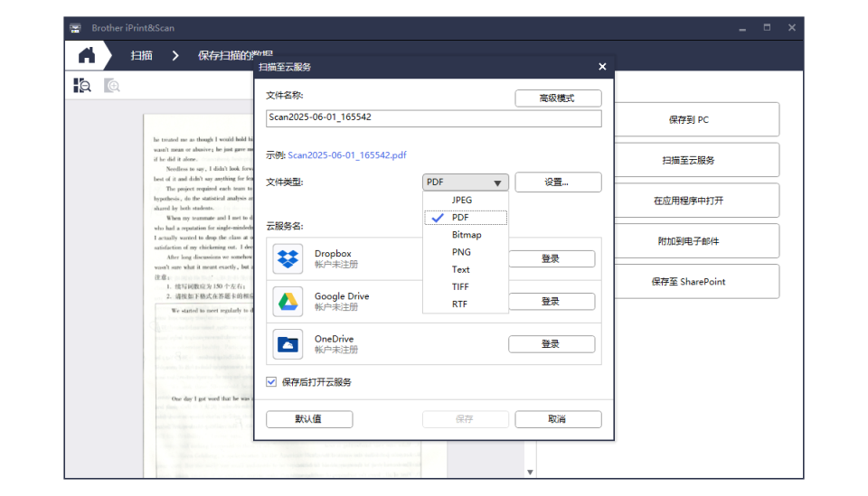Click the Dropbox service name text
This screenshot has width=868, height=496.
pyautogui.click(x=333, y=253)
